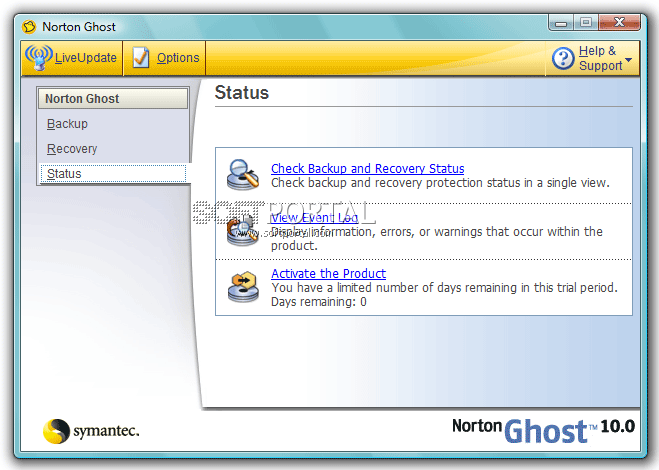The height and width of the screenshot is (470, 659).
Task: Click the Check Backup and Recovery Status link
Action: tap(367, 169)
